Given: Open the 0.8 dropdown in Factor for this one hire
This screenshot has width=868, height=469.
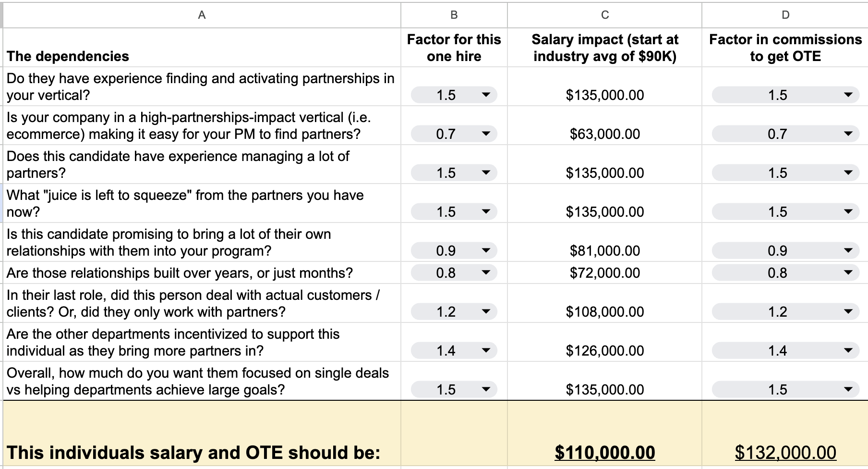Looking at the screenshot, I should (x=454, y=273).
